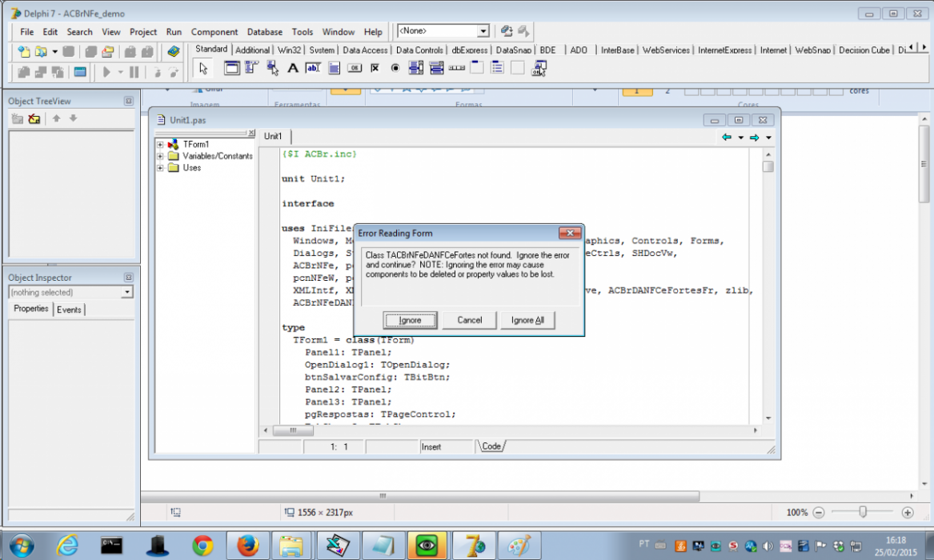Screen dimensions: 934x560
Task: Open forward-navigation history dropdown arrow
Action: (x=768, y=138)
